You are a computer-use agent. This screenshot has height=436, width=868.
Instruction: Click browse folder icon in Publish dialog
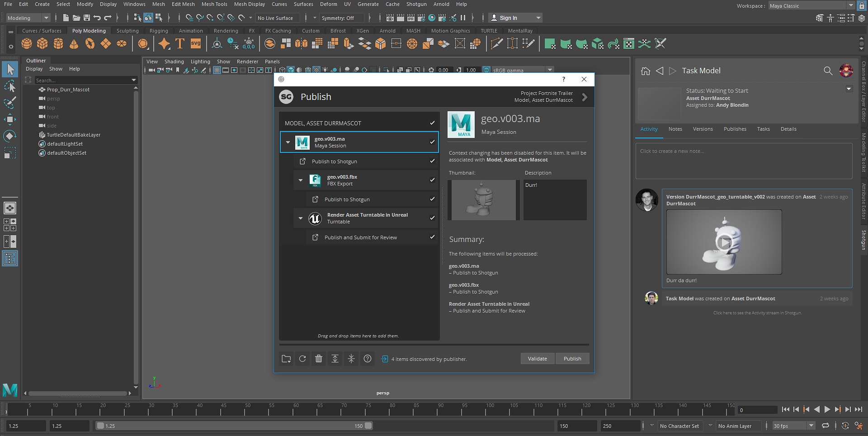point(286,359)
